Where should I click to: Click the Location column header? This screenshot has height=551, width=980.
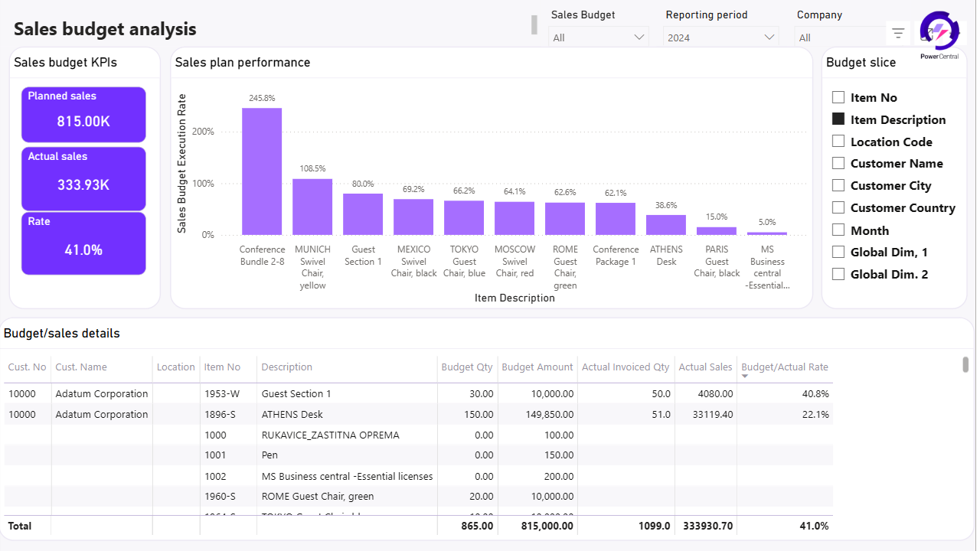click(x=176, y=367)
